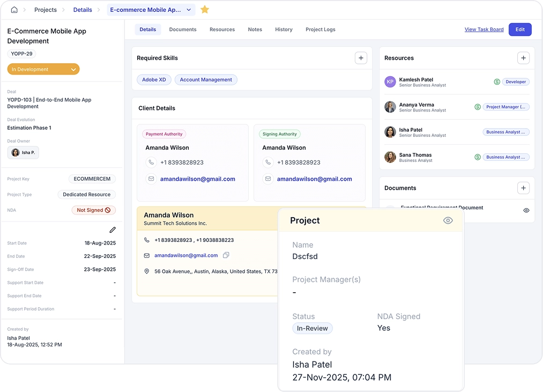Toggle the favorite star icon
543x392 pixels.
pyautogui.click(x=205, y=10)
